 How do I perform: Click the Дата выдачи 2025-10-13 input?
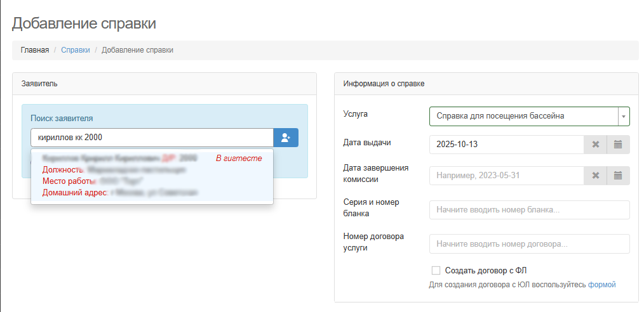click(x=507, y=145)
